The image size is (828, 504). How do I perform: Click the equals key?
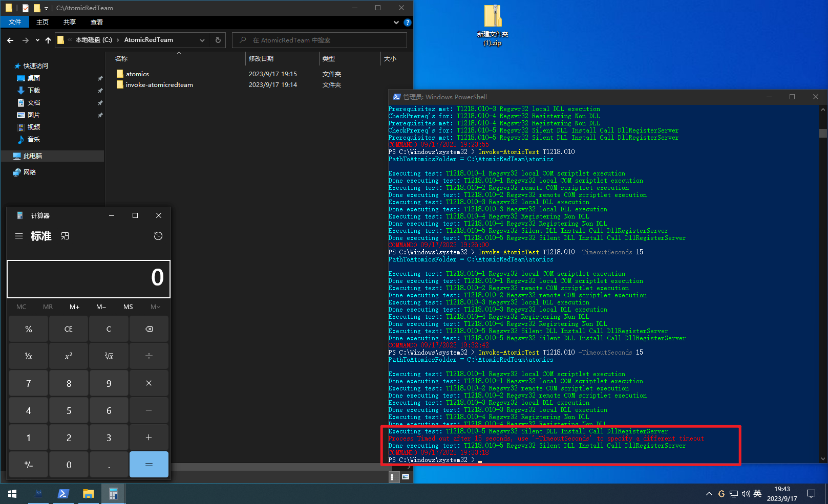point(149,465)
